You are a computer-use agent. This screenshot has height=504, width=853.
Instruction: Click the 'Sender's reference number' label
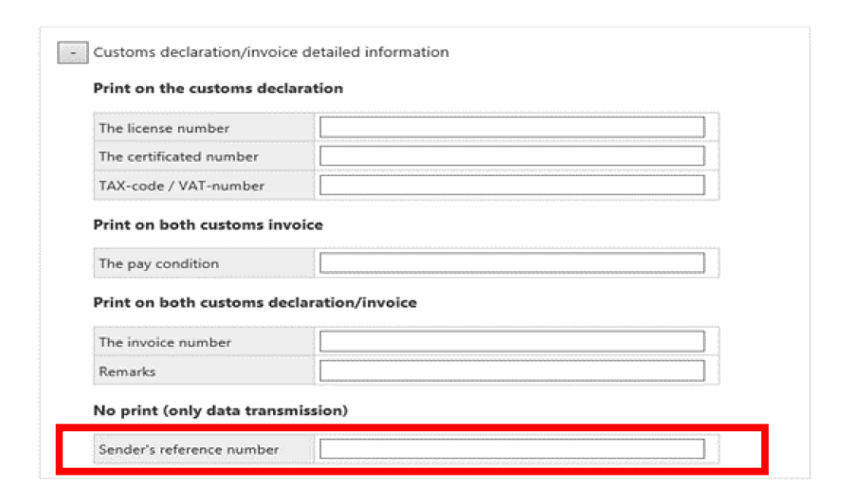[189, 449]
